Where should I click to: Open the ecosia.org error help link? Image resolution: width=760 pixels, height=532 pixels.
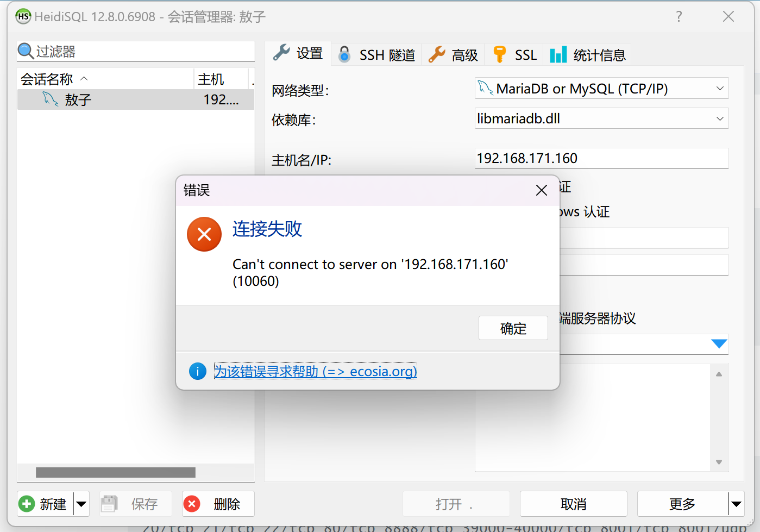[x=316, y=371]
